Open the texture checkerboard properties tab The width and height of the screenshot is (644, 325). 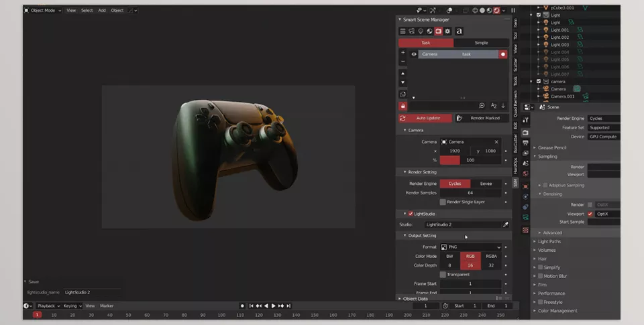(x=525, y=231)
